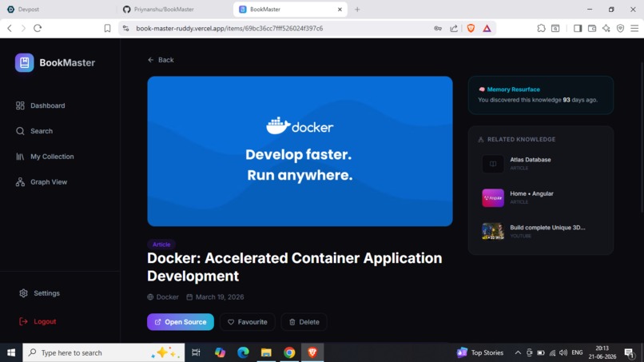This screenshot has height=362, width=644.
Task: Click the Atlas Database book icon
Action: point(493,164)
